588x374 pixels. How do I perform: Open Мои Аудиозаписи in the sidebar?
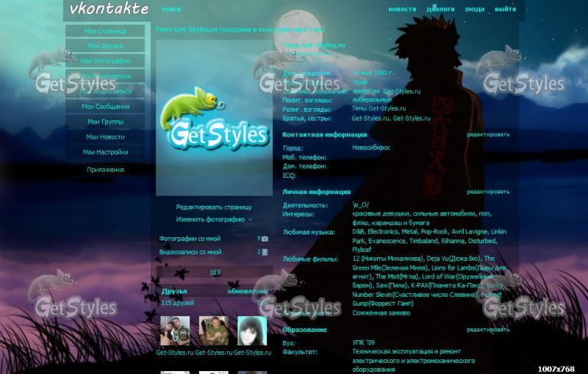coord(105,91)
